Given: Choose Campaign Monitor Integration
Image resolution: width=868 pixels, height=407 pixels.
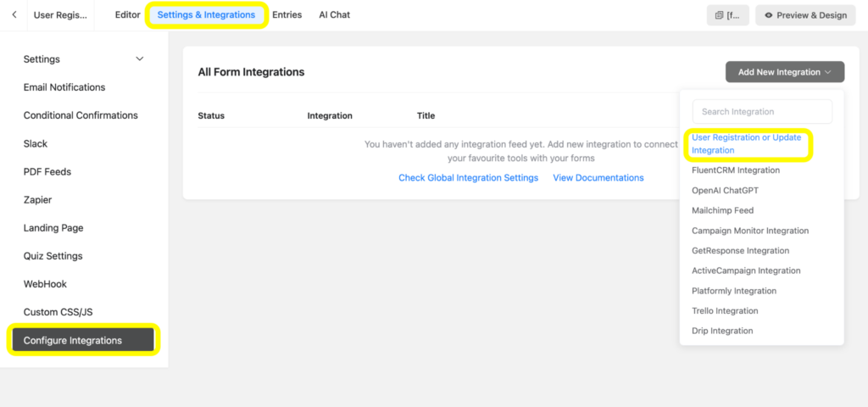Looking at the screenshot, I should 750,231.
